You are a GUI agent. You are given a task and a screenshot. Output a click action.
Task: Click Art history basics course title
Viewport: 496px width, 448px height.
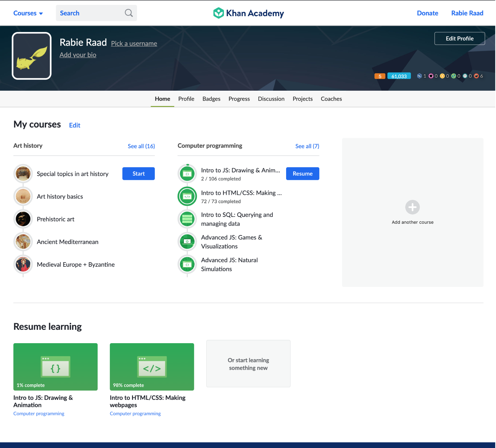[x=60, y=197]
